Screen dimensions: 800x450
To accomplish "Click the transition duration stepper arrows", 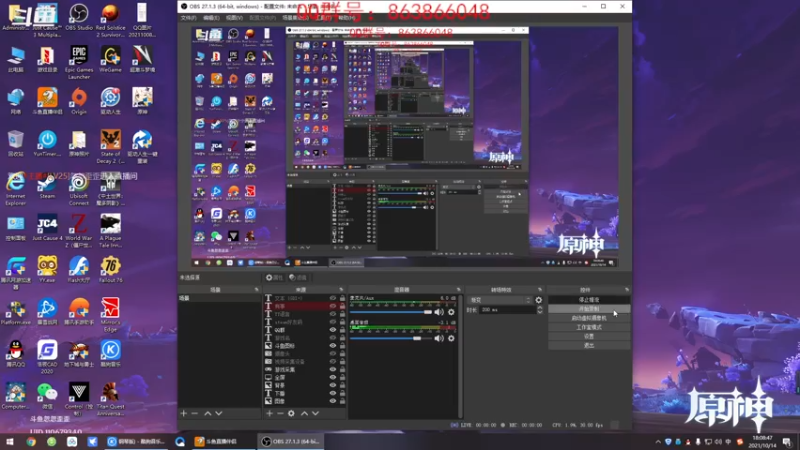I will click(540, 310).
